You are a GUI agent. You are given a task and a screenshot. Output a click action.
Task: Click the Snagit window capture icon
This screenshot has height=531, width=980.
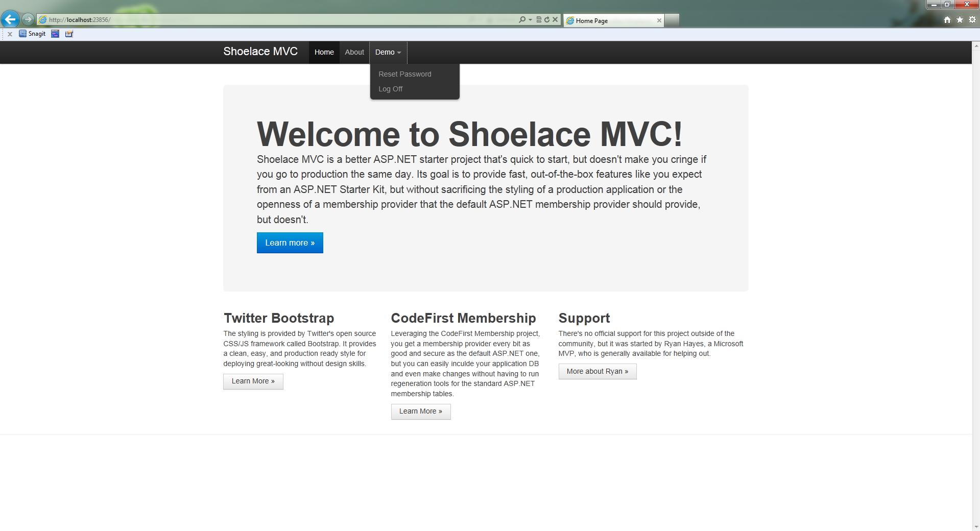point(55,34)
